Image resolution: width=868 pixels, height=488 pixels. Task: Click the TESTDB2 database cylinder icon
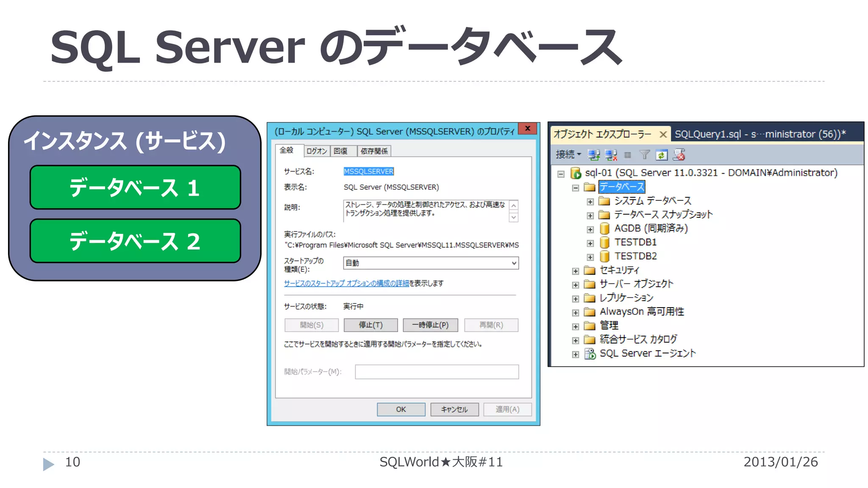tap(605, 256)
